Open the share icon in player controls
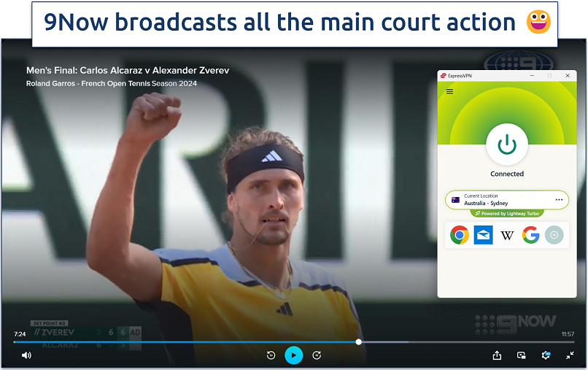588x370 pixels. click(497, 355)
